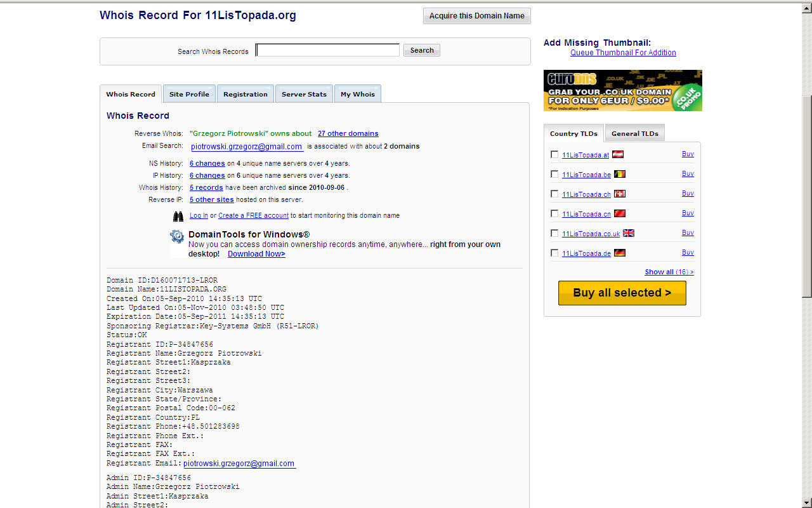Expand the Show all (16) domains list
Image resolution: width=812 pixels, height=508 pixels.
click(669, 272)
